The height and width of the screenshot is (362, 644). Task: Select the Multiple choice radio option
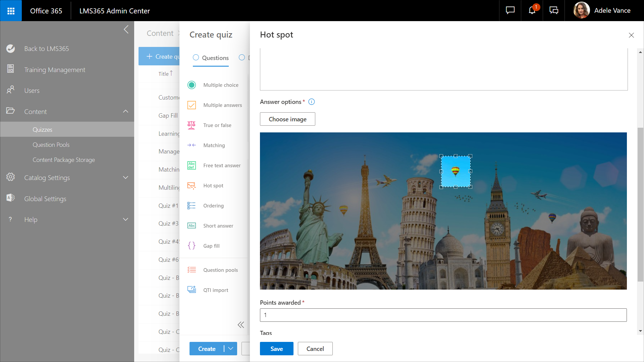[192, 85]
